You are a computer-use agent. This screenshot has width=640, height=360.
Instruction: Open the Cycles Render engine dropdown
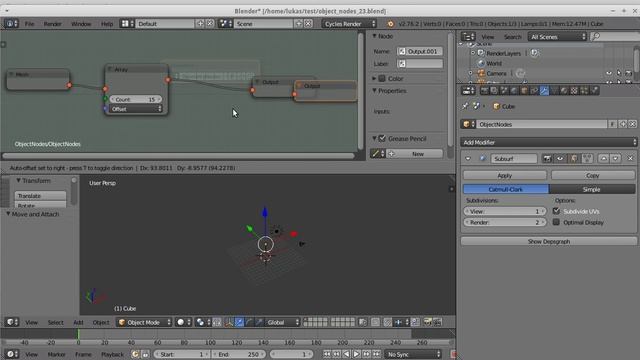click(x=349, y=24)
